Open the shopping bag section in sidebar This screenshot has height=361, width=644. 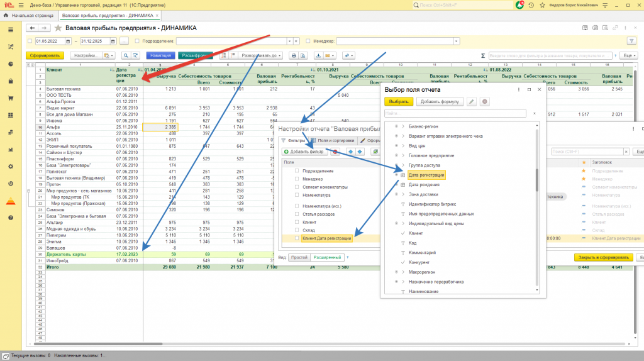coord(11,81)
